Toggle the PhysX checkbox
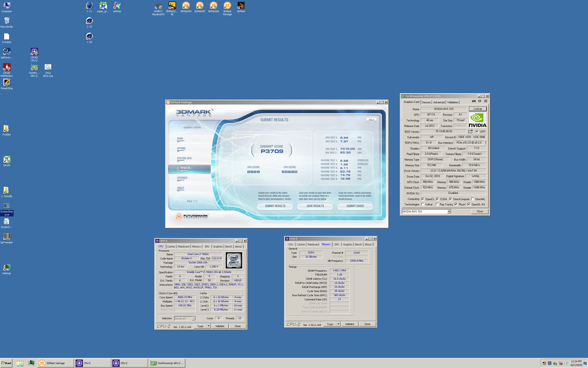Viewport: 588px width, 368px height. click(x=456, y=204)
